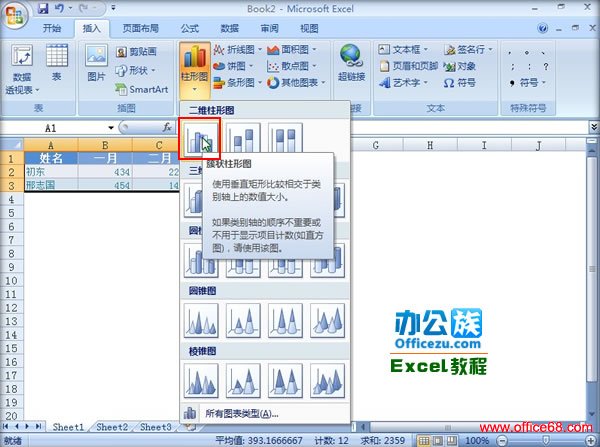This screenshot has height=447, width=600.
Task: Expand the 面积图 area chart dropdown
Action: click(x=315, y=49)
